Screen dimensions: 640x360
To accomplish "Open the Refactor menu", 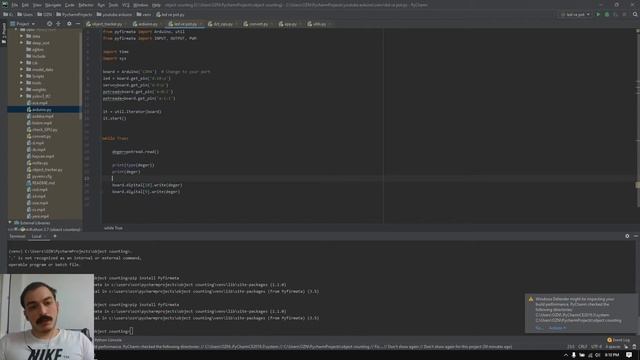I will pos(86,5).
